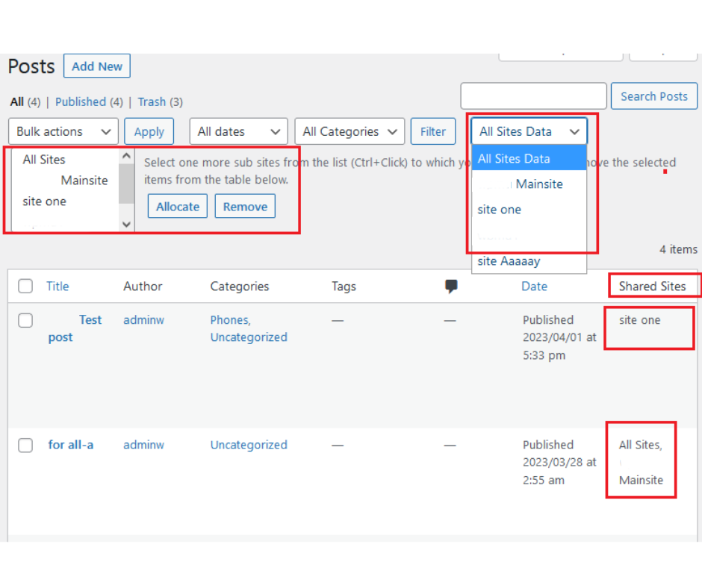Viewport: 702px width, 588px height.
Task: Click author adminw in 'for all-a' row
Action: [x=143, y=445]
